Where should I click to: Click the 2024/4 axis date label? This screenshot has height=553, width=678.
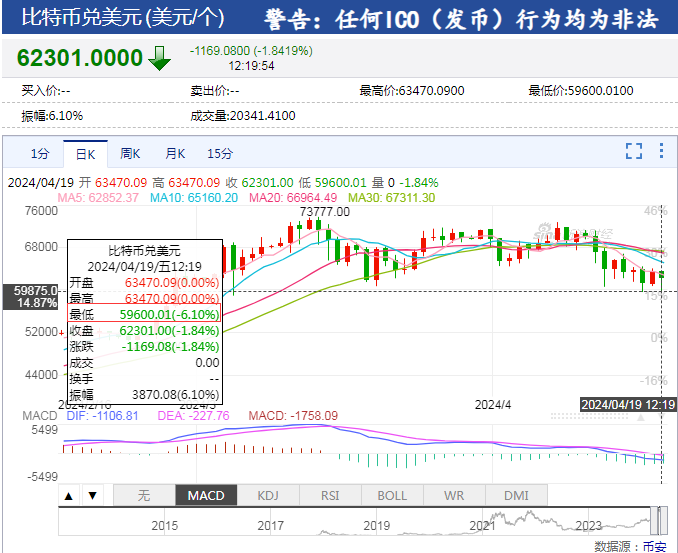493,405
